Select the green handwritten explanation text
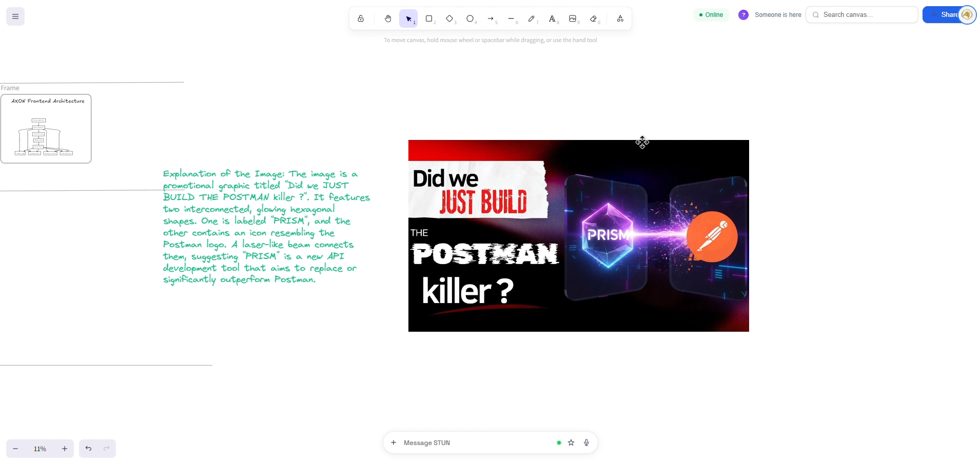The height and width of the screenshot is (464, 980). 266,227
